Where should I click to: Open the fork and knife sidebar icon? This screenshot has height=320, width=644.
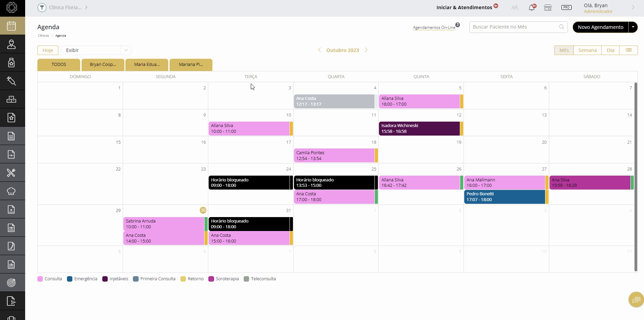[12, 173]
